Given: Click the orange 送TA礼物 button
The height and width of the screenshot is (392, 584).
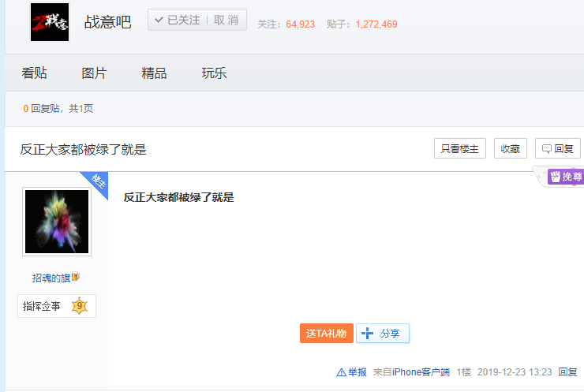Looking at the screenshot, I should [326, 334].
